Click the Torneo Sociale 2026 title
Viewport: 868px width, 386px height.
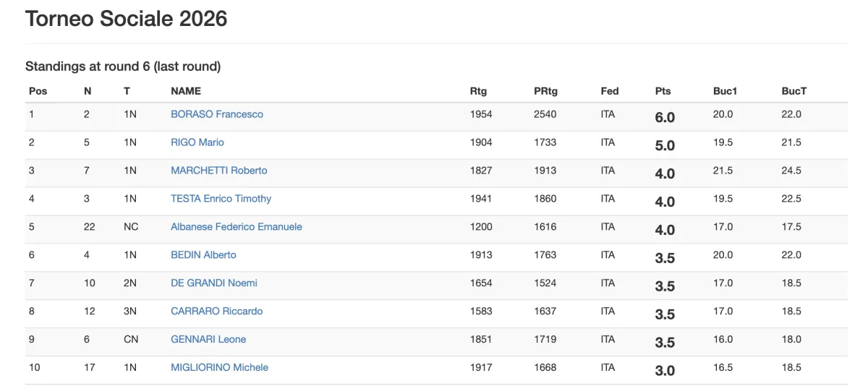127,19
